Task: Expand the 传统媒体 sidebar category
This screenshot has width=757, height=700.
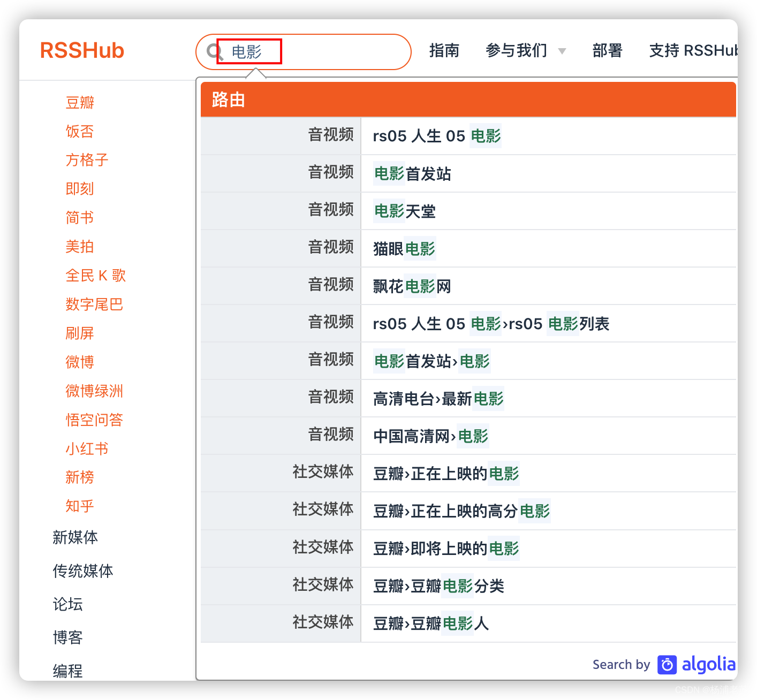Action: [83, 571]
